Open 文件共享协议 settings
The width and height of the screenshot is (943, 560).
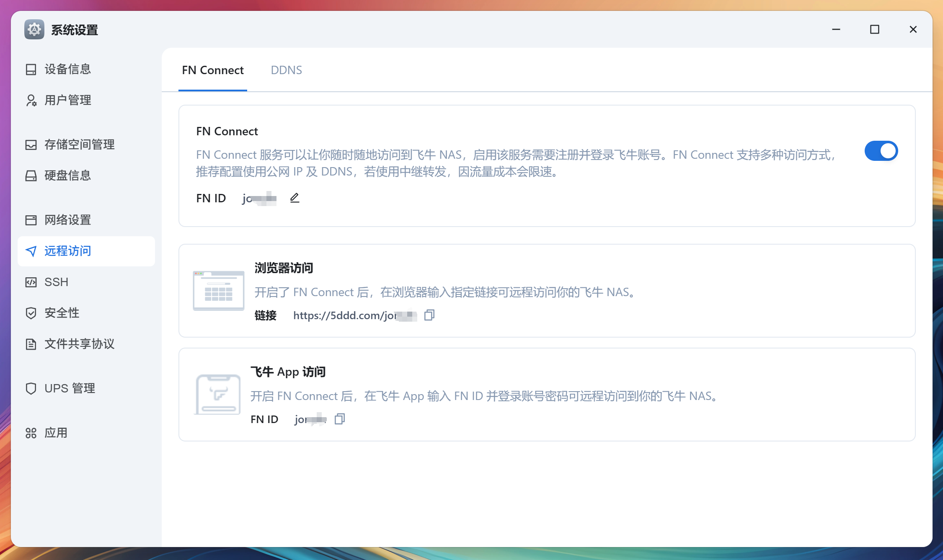pos(79,344)
